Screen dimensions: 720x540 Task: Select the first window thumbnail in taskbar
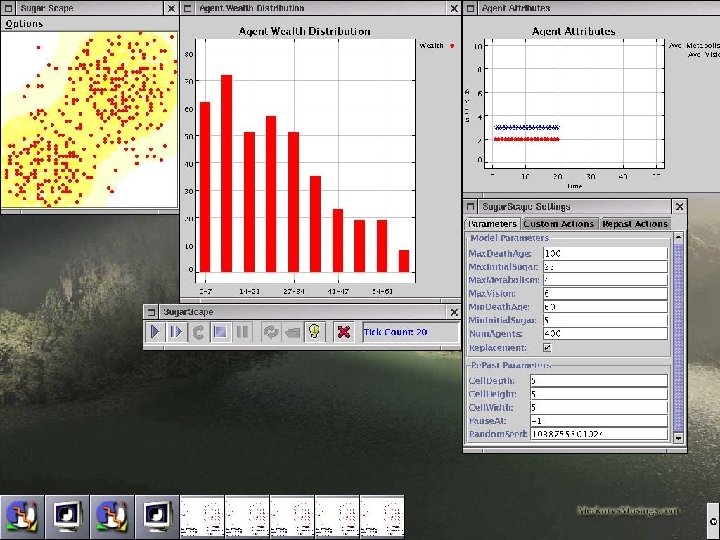tap(202, 517)
